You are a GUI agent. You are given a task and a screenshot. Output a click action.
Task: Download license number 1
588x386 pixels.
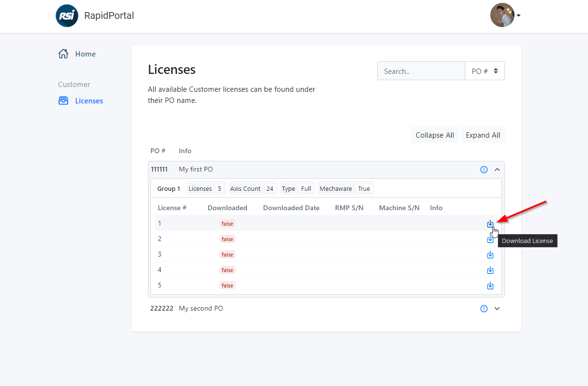point(490,224)
